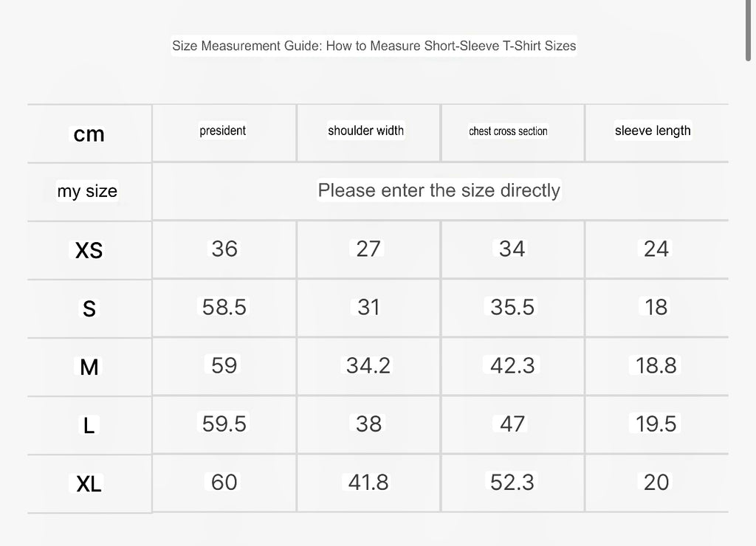Select the M size row label
Screen dimensions: 756x546
click(x=89, y=367)
